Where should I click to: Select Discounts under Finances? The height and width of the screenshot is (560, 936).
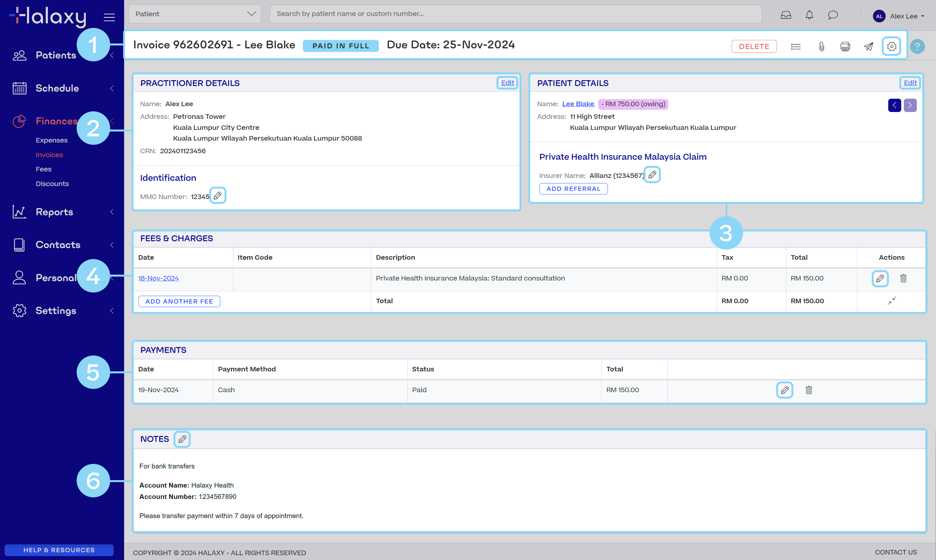[x=52, y=184]
